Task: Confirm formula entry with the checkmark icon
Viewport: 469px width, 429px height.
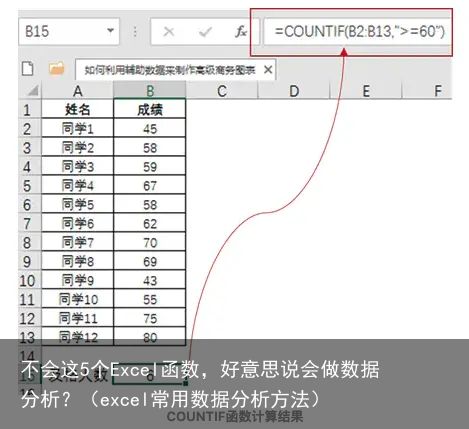Action: pos(205,32)
